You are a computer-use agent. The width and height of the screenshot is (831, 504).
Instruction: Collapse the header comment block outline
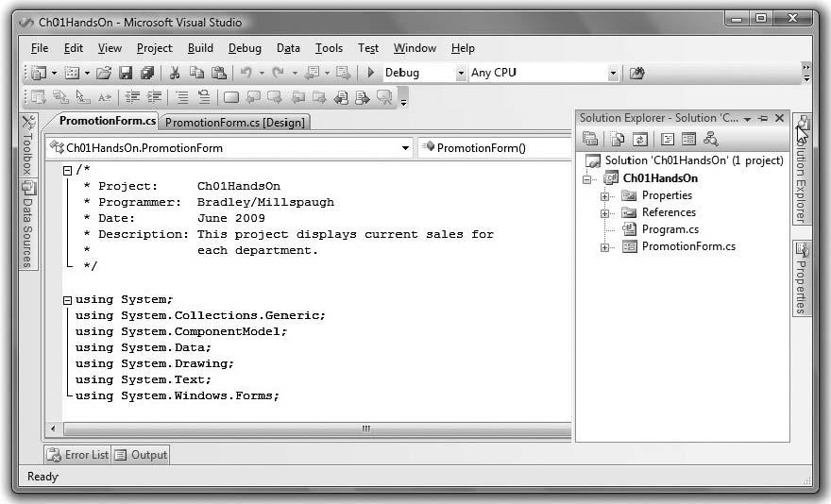tap(67, 171)
